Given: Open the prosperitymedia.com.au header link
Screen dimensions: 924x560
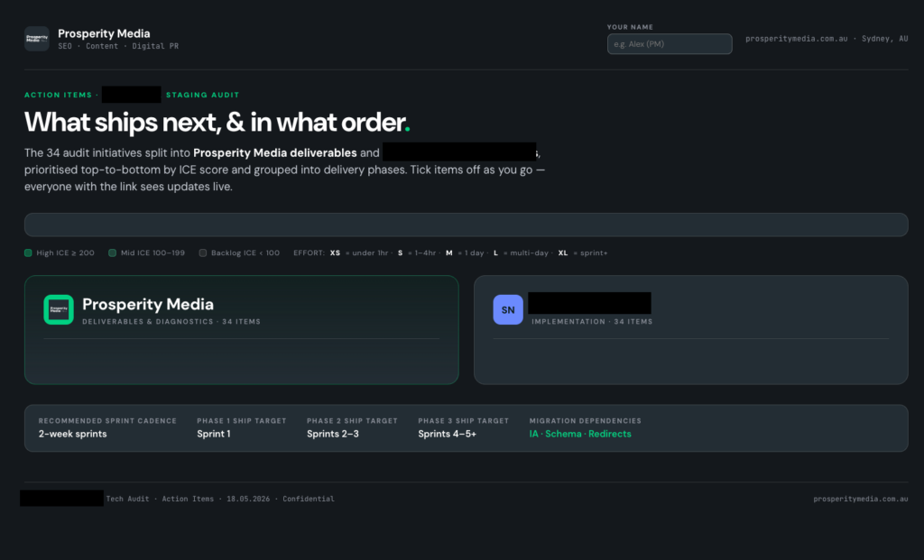Looking at the screenshot, I should [796, 39].
